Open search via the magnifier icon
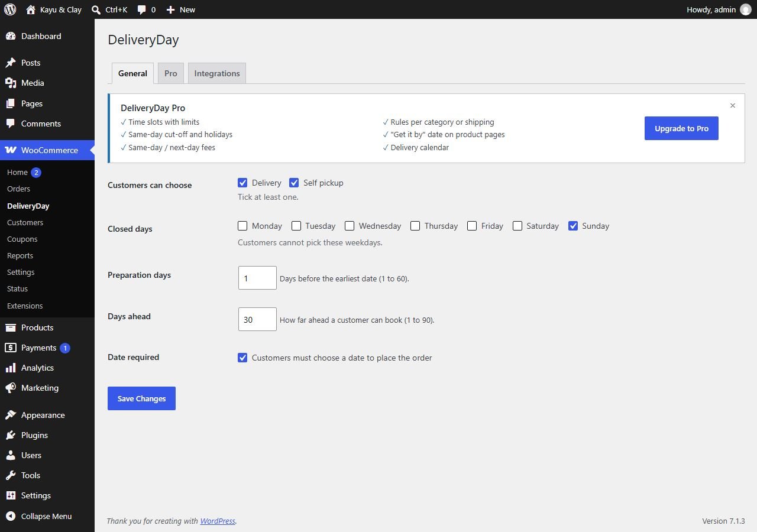This screenshot has height=532, width=757. point(96,9)
